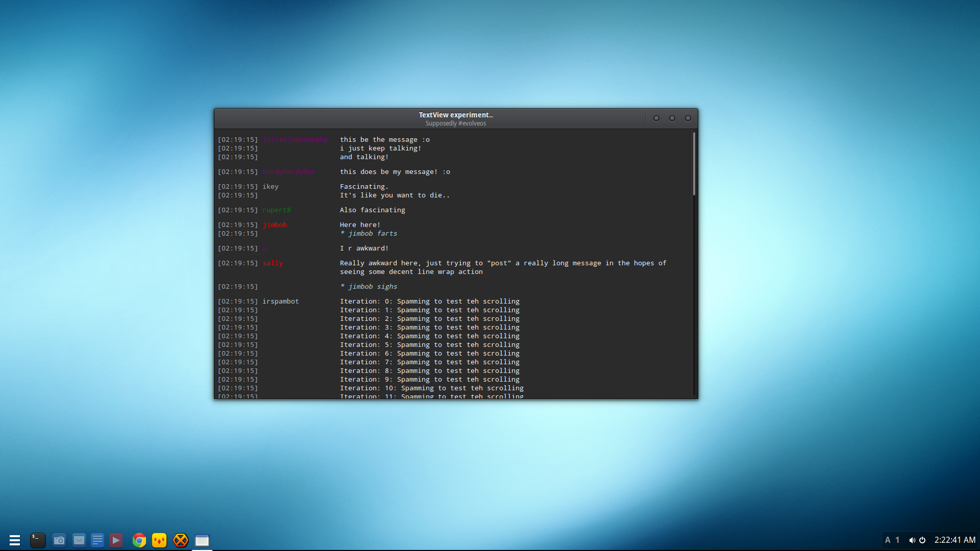Open the yellow icon with red diamonds
Screen dimensions: 980x551
click(159, 540)
